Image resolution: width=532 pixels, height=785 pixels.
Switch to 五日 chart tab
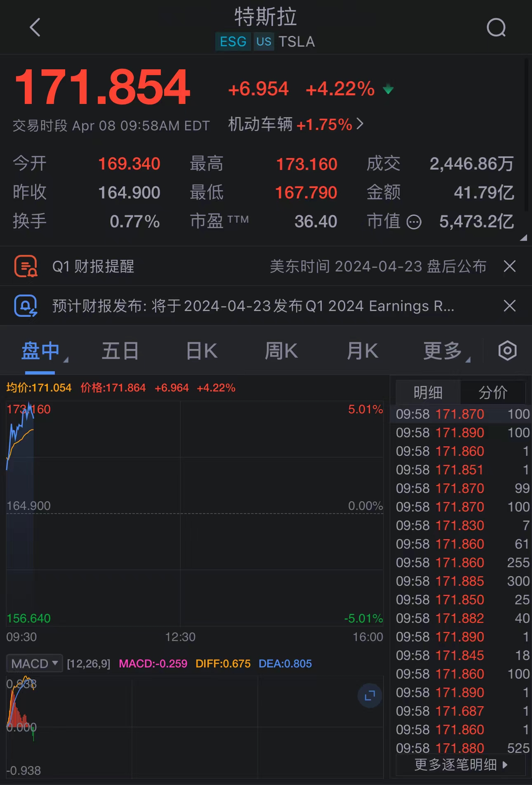click(x=120, y=351)
